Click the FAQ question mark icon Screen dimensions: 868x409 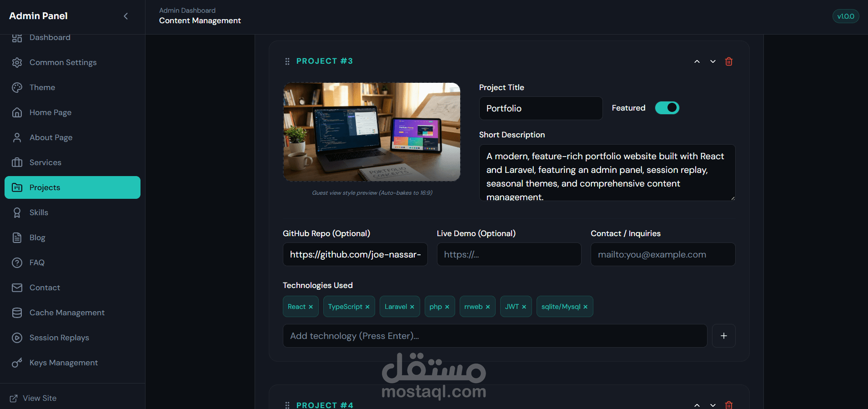tap(17, 263)
